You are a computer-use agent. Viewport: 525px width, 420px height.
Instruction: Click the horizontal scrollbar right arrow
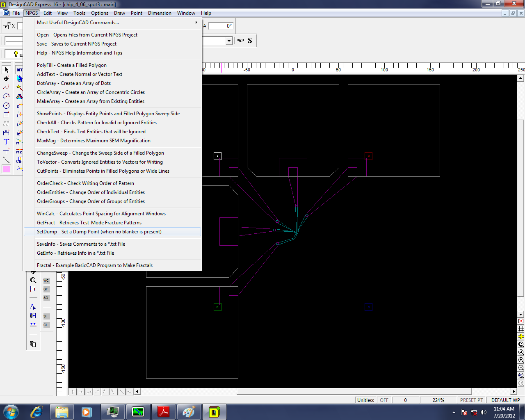(514, 392)
